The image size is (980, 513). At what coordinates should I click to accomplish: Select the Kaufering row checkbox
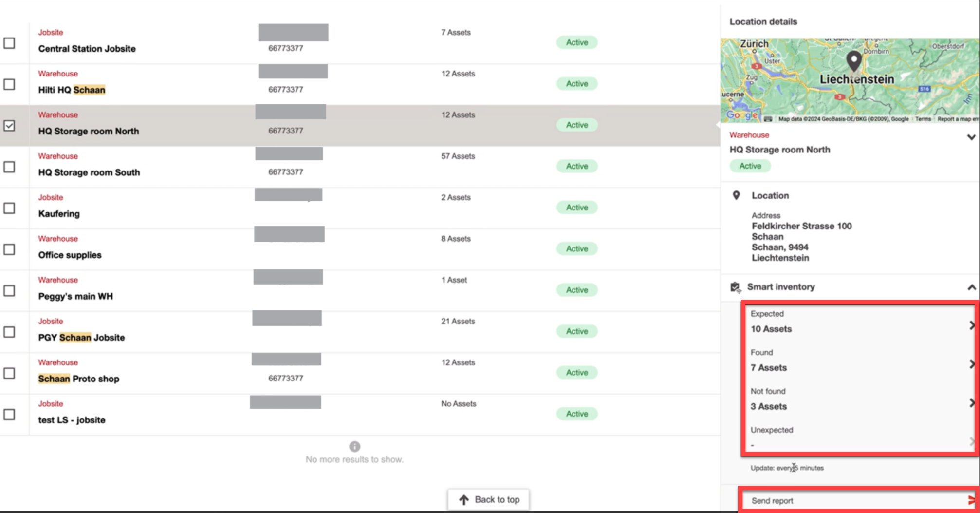(x=9, y=208)
